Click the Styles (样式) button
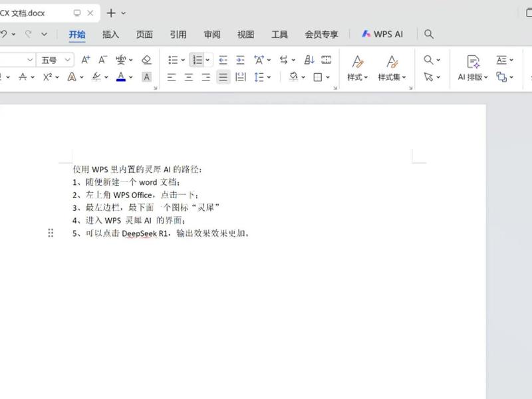532x399 pixels. 357,68
